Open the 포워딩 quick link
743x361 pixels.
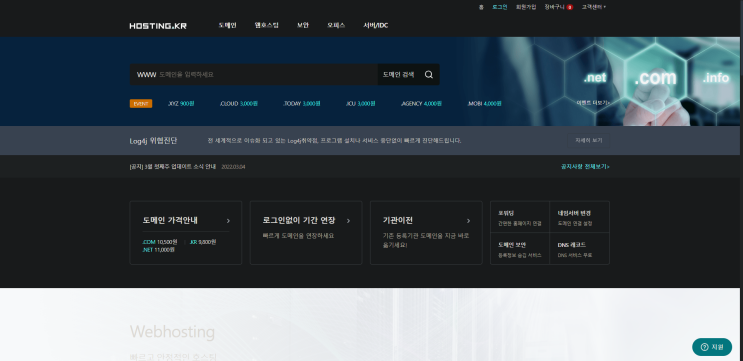(x=520, y=217)
